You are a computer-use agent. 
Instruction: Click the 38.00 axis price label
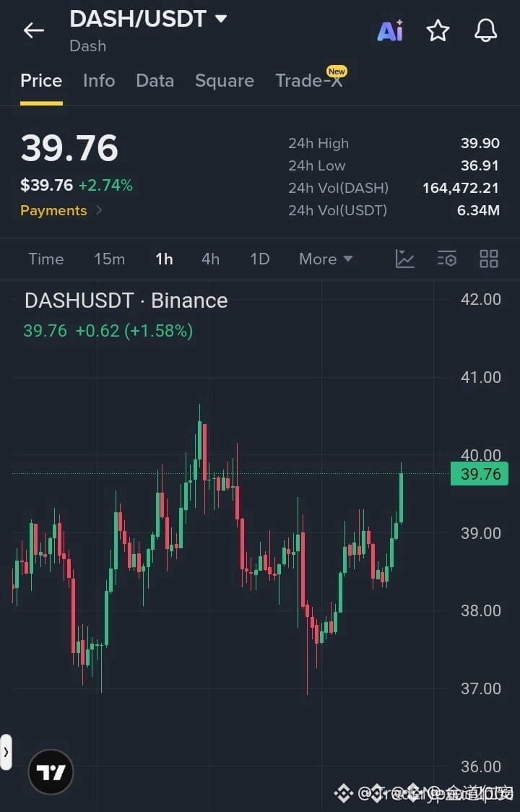(x=480, y=611)
